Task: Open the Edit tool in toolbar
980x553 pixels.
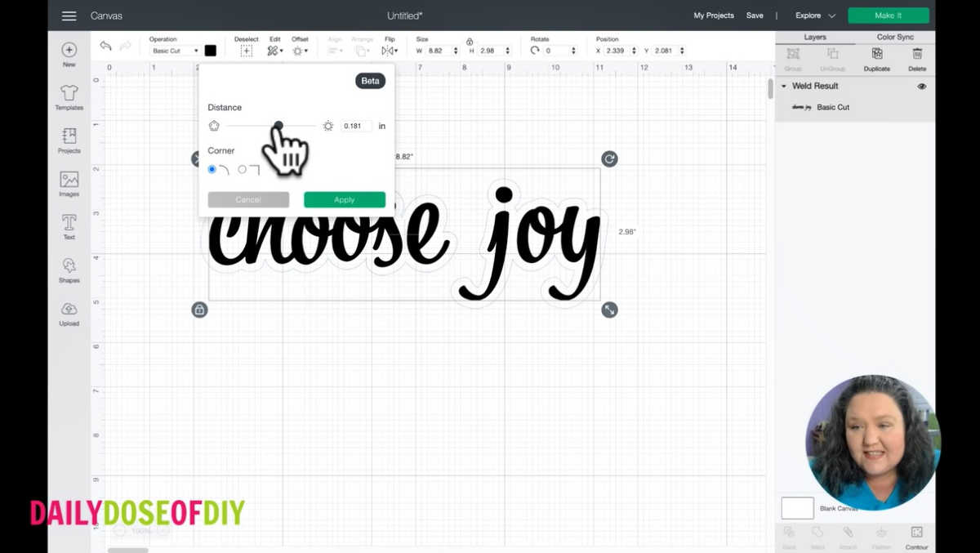Action: tap(274, 51)
